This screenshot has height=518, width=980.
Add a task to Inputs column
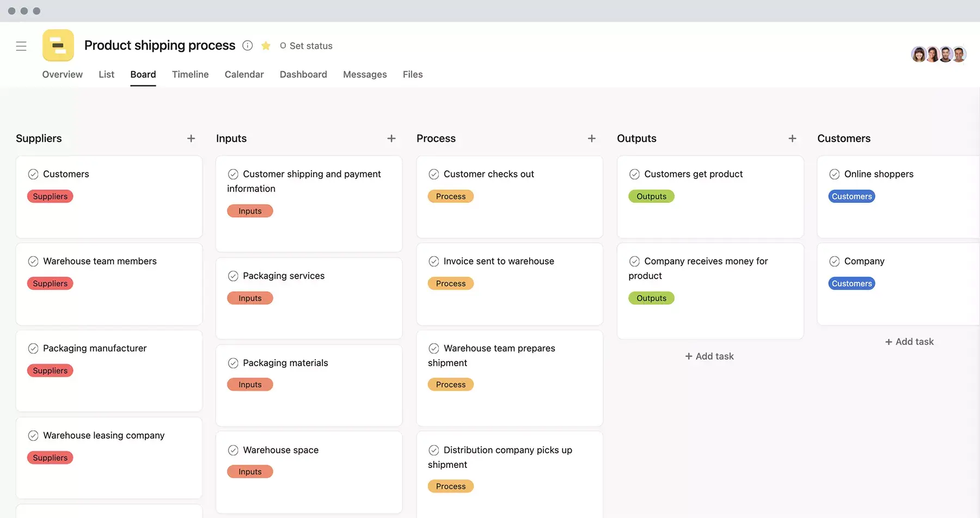coord(391,139)
